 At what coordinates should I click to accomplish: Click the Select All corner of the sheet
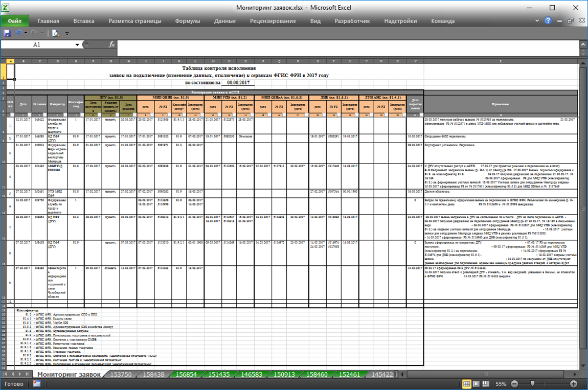[x=3, y=61]
